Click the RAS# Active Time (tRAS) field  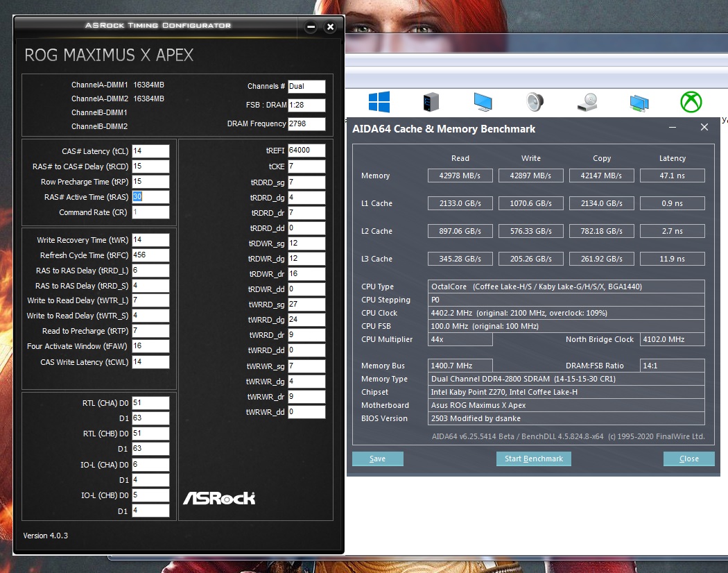[x=151, y=197]
